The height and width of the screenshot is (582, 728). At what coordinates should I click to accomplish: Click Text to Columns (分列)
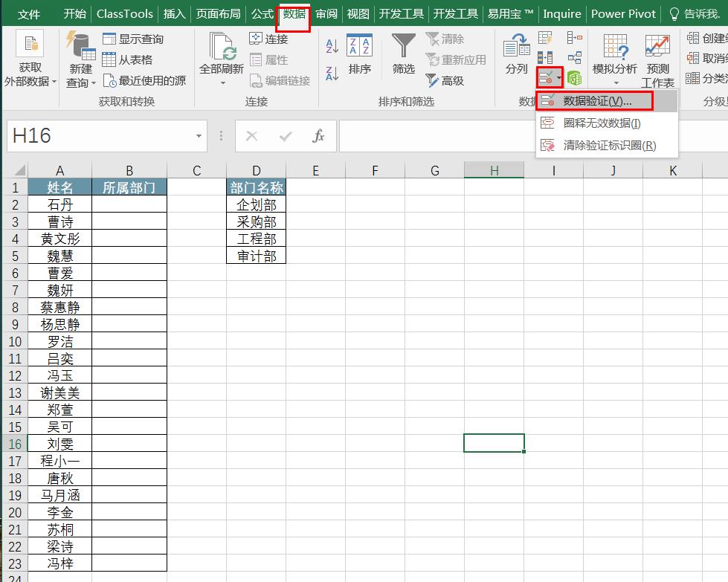coord(516,54)
